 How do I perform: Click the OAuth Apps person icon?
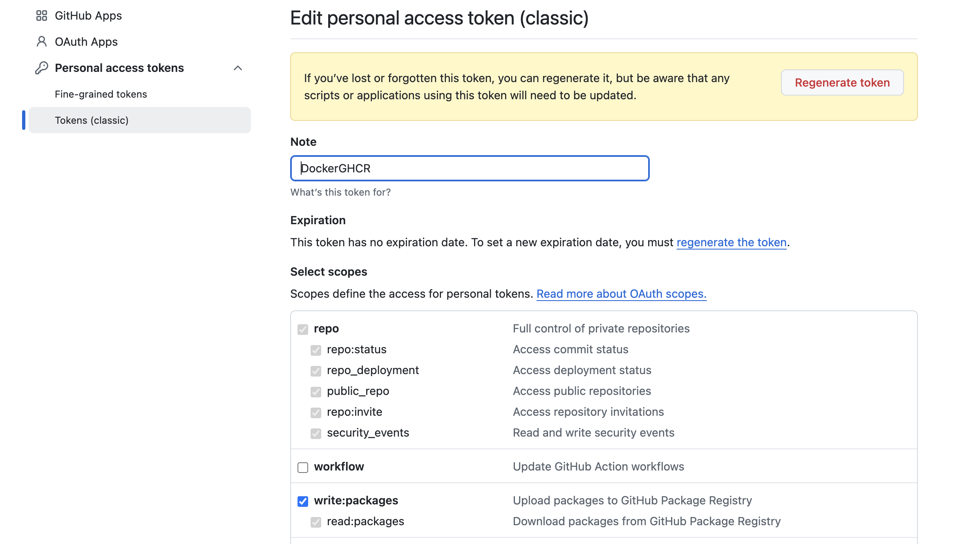pos(41,42)
